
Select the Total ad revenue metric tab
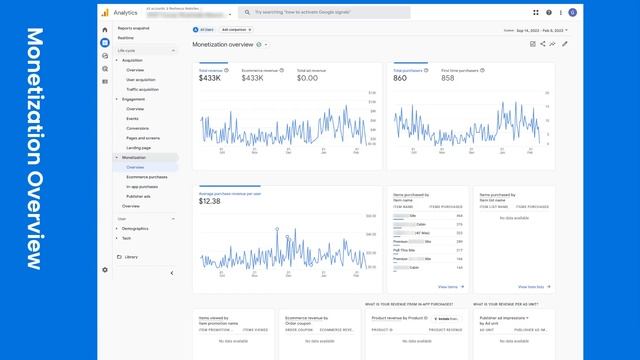click(x=311, y=75)
